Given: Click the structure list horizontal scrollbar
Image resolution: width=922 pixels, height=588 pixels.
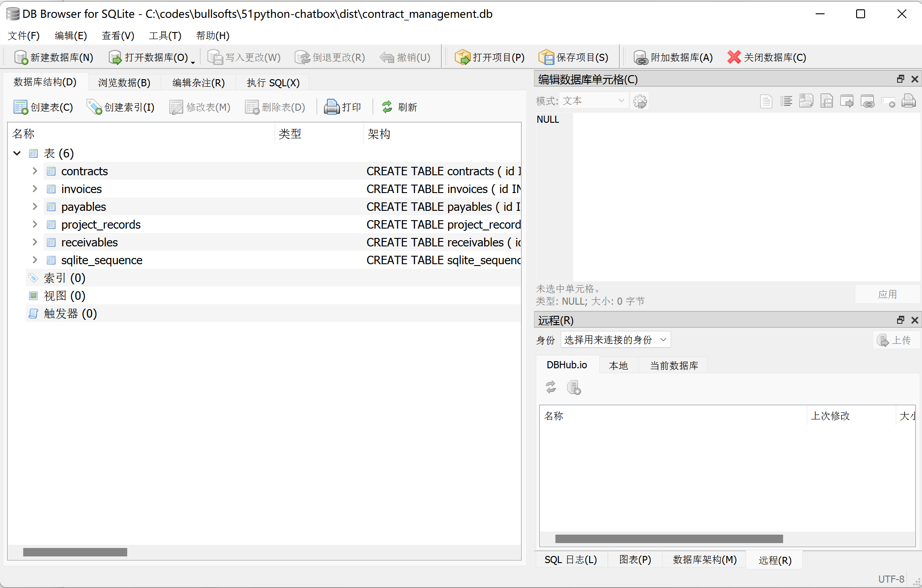Looking at the screenshot, I should (x=75, y=552).
